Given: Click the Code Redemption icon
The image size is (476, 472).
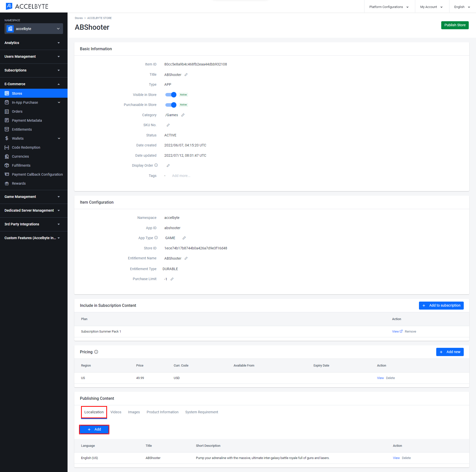Looking at the screenshot, I should click(x=7, y=147).
